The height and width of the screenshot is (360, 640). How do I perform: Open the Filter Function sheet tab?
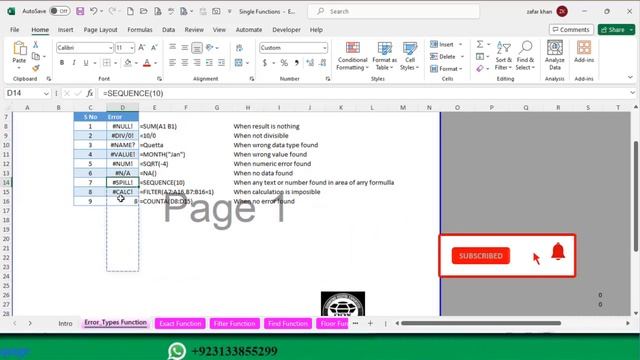pyautogui.click(x=234, y=324)
